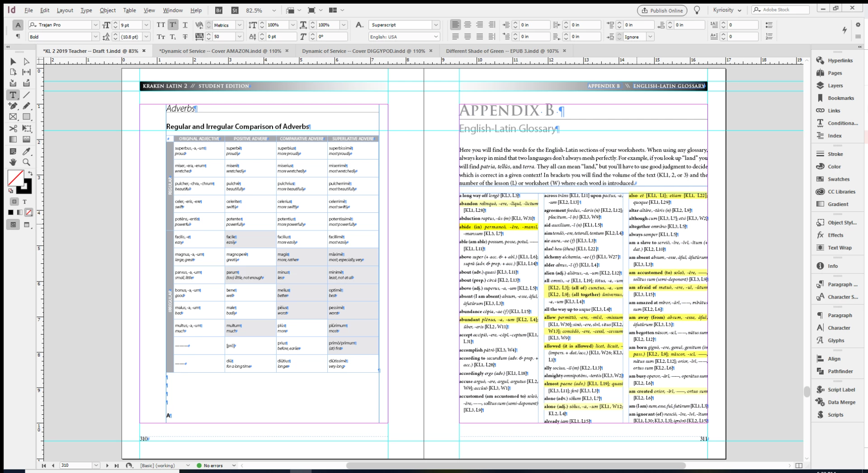The image size is (868, 473).
Task: Close the KL 2 2019 Teacher document tab
Action: (x=144, y=51)
